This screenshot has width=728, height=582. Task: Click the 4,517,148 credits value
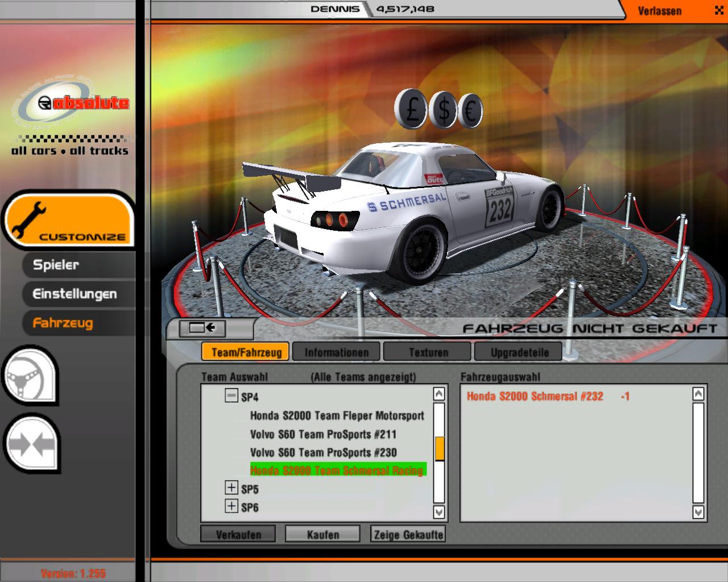click(405, 9)
